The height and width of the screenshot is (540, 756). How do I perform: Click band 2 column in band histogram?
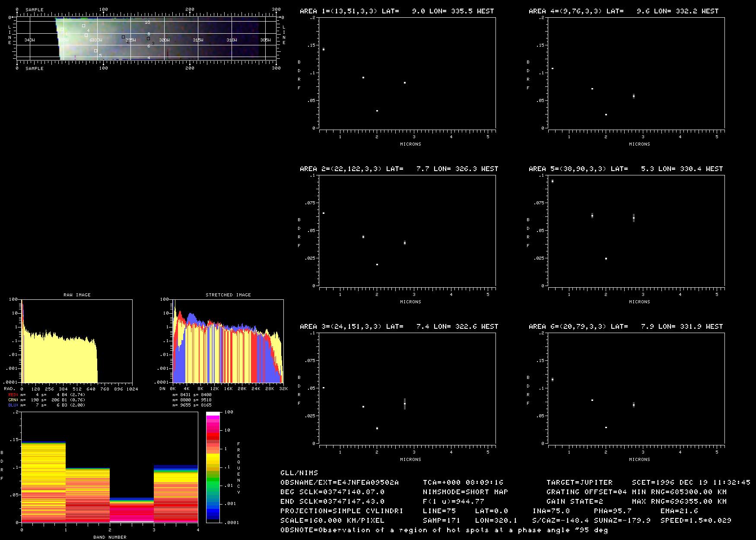(x=131, y=510)
